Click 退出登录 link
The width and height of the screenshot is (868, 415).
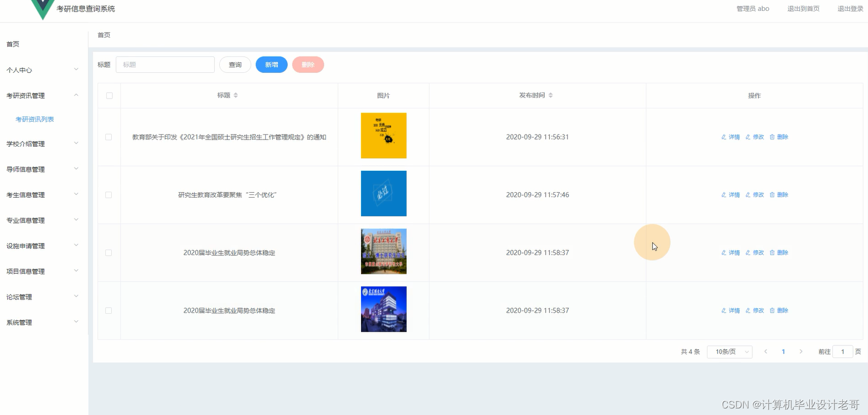click(x=850, y=9)
